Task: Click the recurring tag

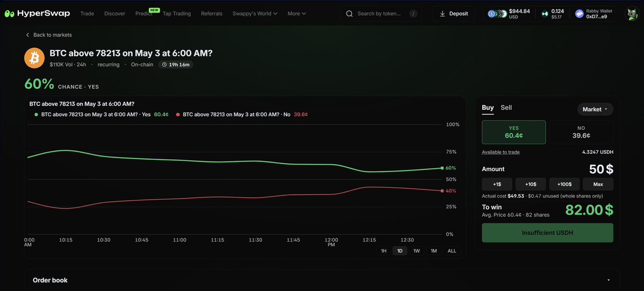Action: 108,65
